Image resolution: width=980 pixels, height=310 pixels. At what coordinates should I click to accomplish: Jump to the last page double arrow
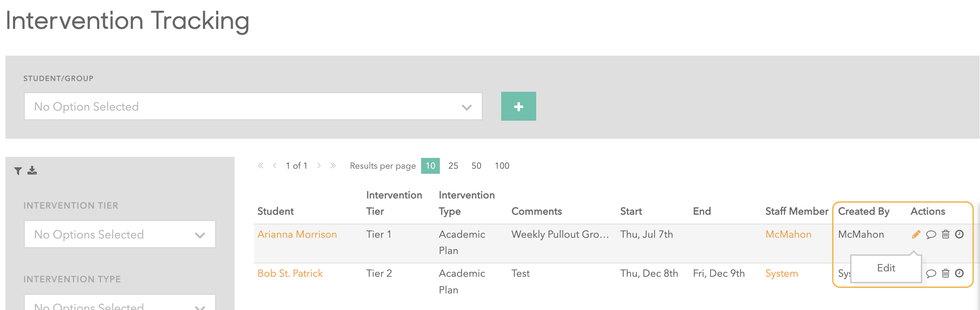coord(333,165)
